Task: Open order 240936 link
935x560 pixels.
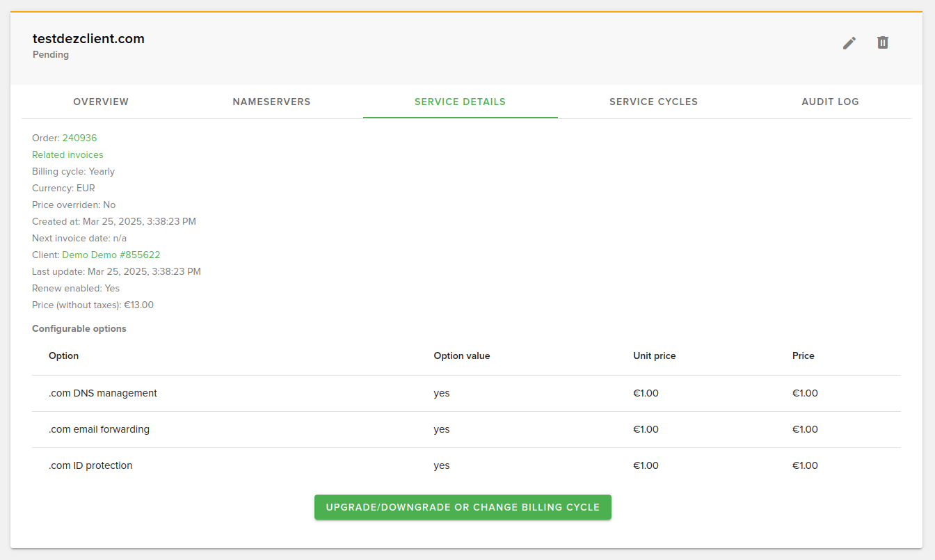Action: [x=79, y=138]
